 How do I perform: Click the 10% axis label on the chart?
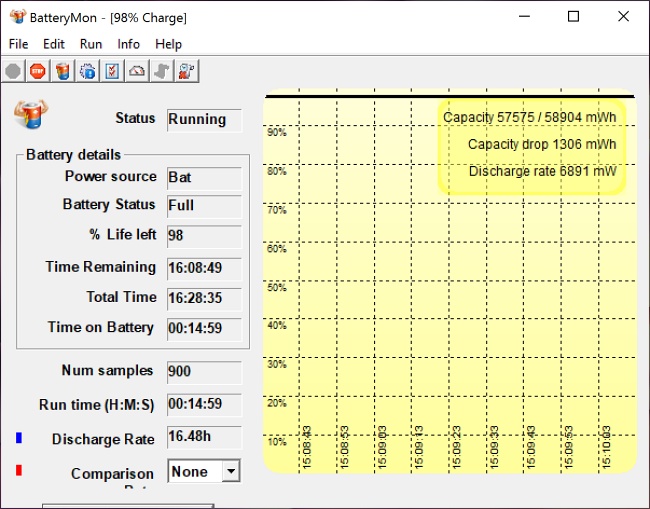tap(277, 442)
